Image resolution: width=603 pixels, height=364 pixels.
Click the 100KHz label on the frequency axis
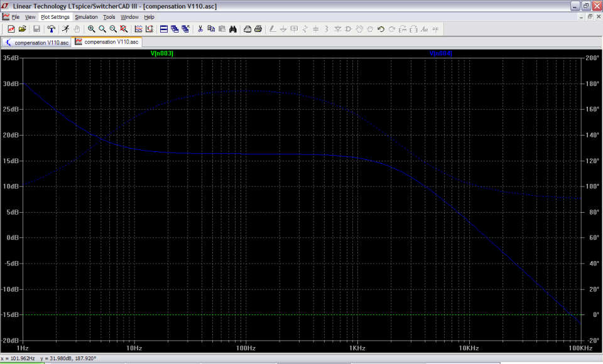pyautogui.click(x=580, y=348)
